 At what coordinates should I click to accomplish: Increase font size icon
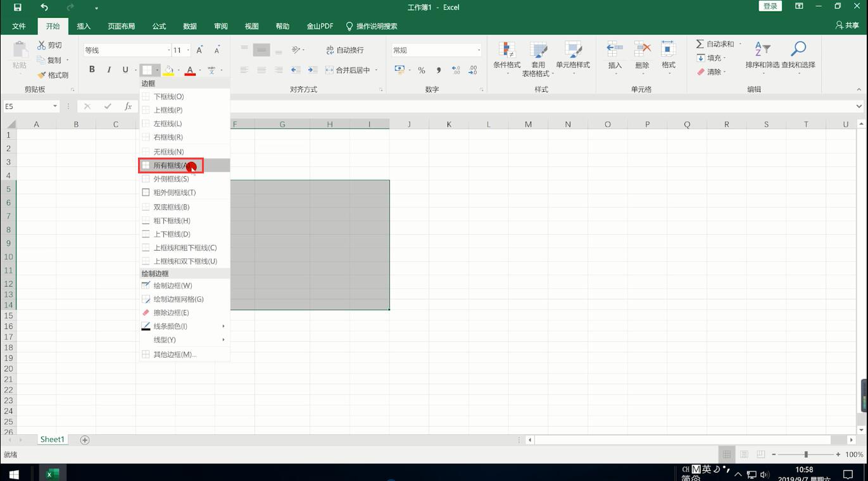(199, 50)
